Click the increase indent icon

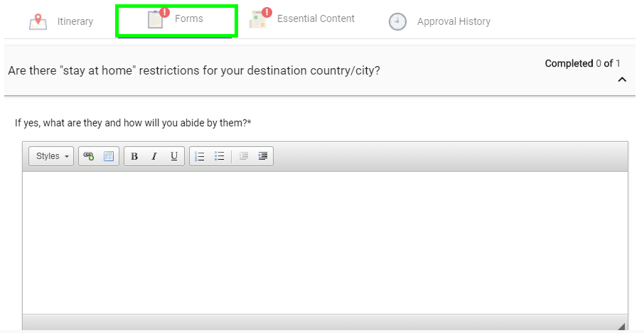coord(263,156)
